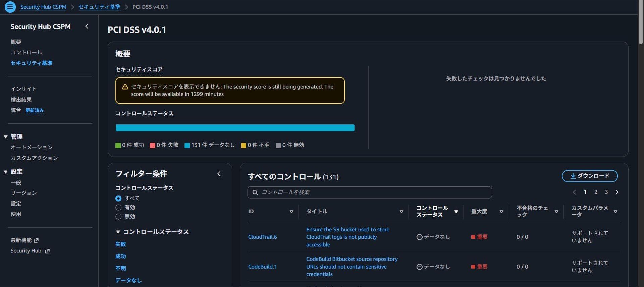Viewport: 644px width, 287px height.
Task: Open 検出結果 in the sidebar
Action: point(21,100)
